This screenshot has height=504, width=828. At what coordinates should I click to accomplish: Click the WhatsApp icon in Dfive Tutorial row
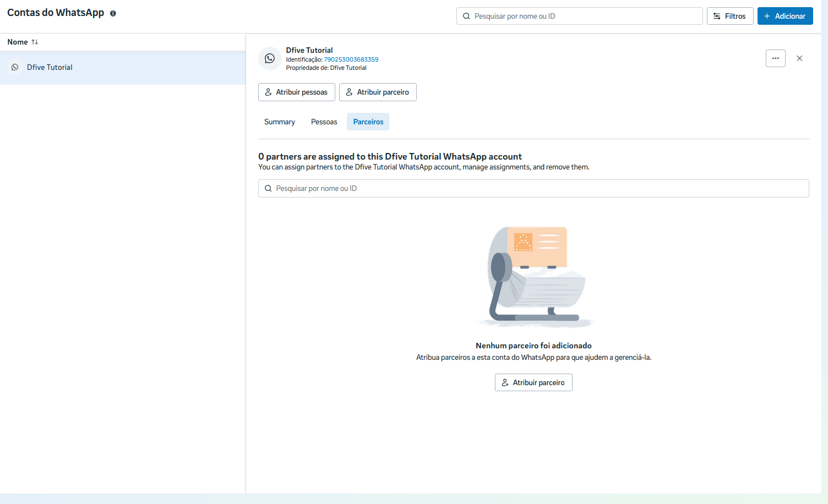(15, 67)
